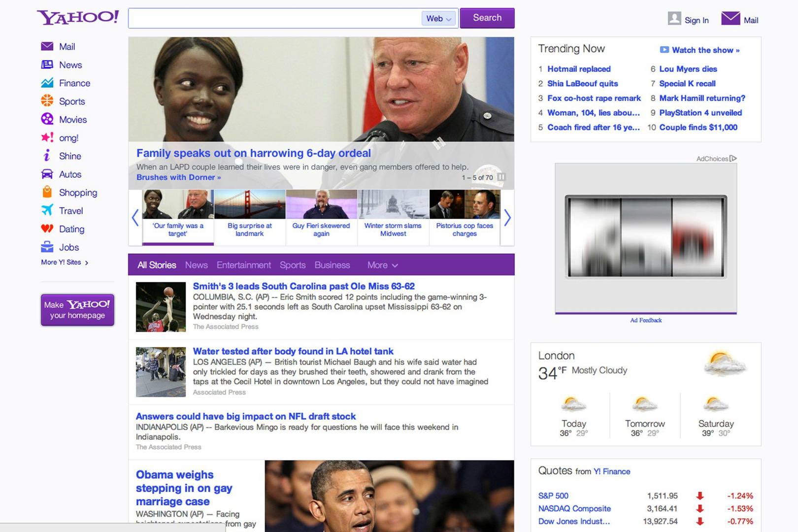Screen dimensions: 798x532
Task: Open Obama weighs stepping in headline
Action: click(x=184, y=488)
